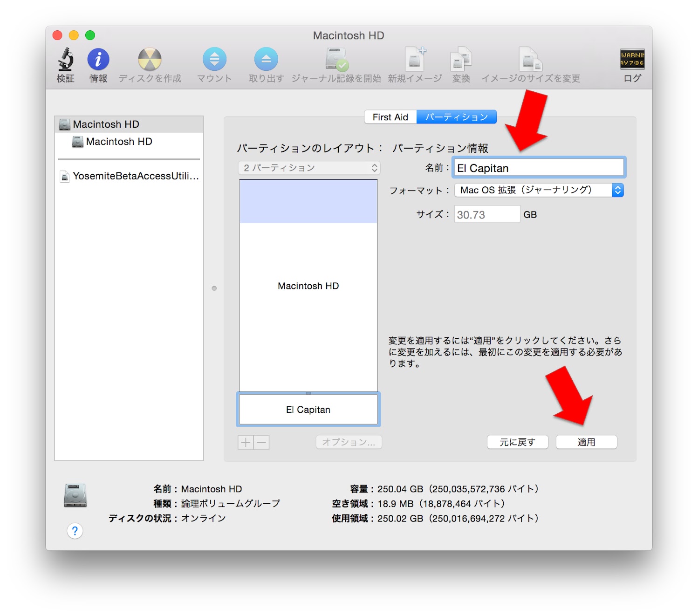Click the plus button to add a partition
698x616 pixels.
(x=246, y=442)
